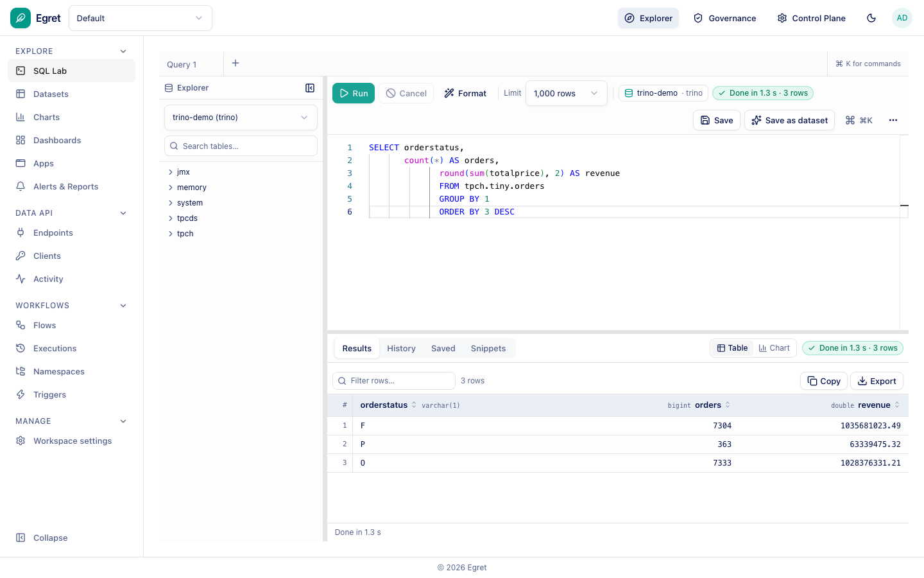Switch to the History tab
This screenshot has width=924, height=578.
[401, 348]
